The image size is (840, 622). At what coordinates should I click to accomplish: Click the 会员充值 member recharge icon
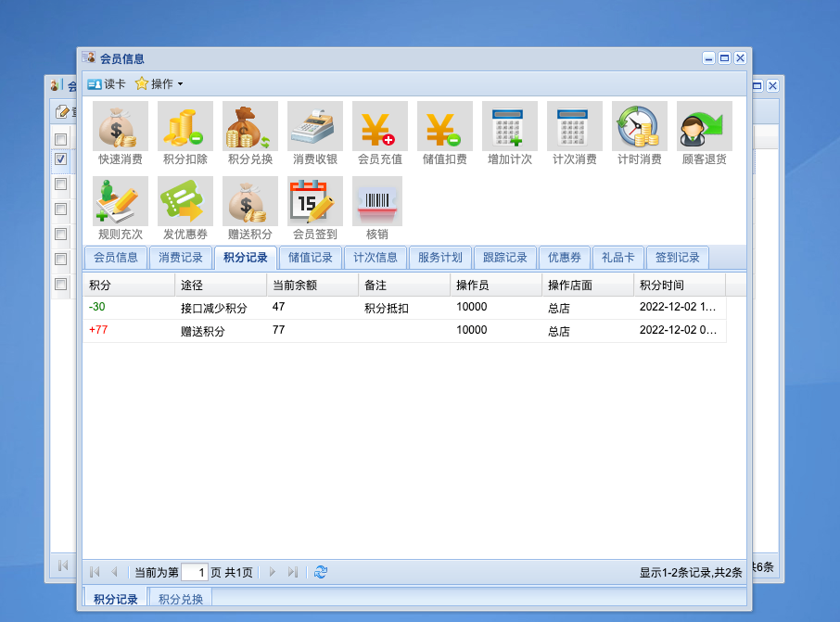pos(379,127)
